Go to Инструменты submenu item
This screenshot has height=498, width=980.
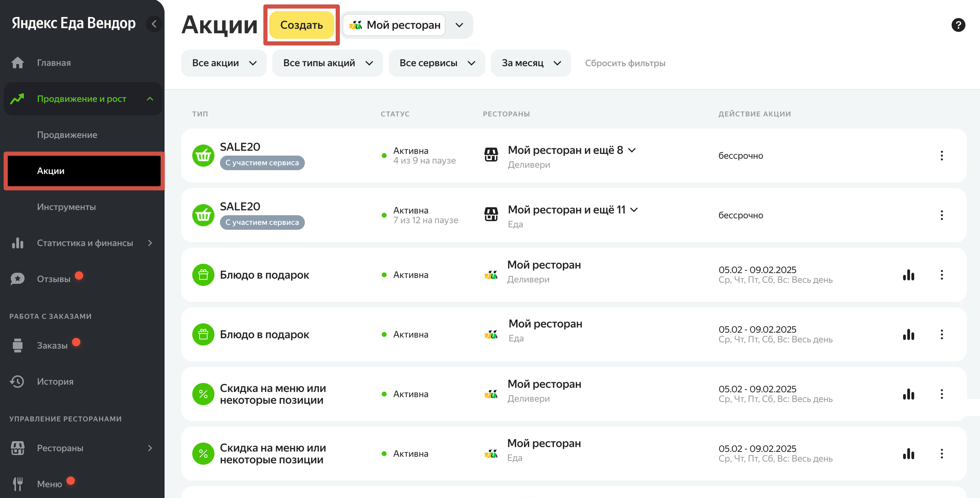pyautogui.click(x=66, y=207)
